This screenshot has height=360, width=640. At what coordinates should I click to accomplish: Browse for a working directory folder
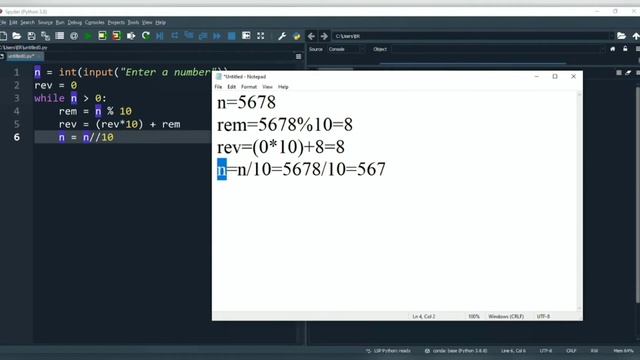(621, 36)
